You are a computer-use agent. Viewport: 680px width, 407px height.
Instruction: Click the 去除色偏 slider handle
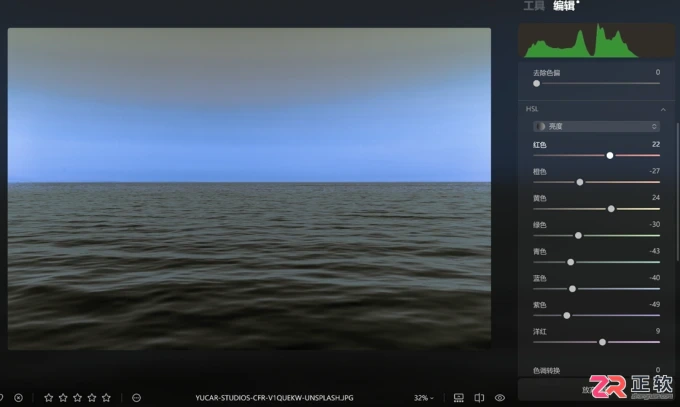(536, 83)
